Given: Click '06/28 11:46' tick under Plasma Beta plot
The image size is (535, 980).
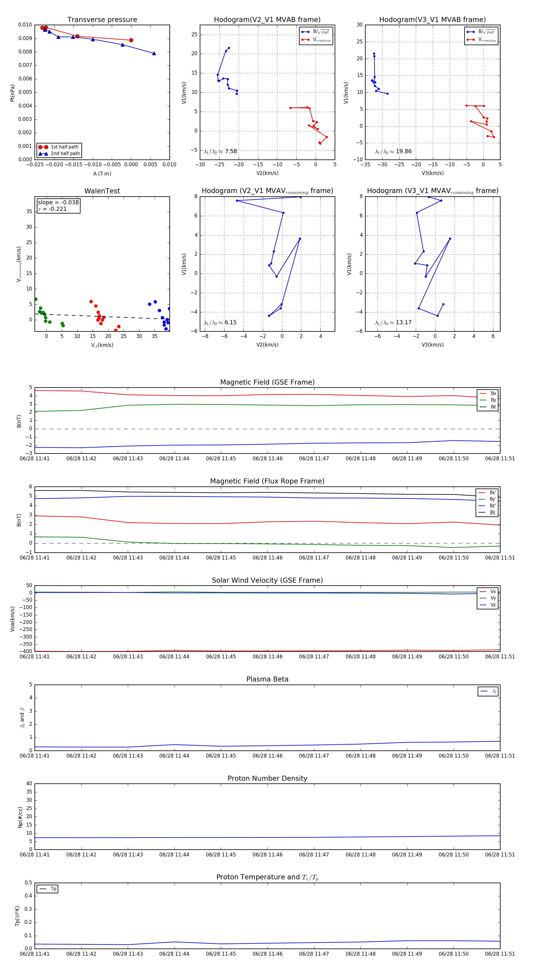Looking at the screenshot, I should (267, 755).
